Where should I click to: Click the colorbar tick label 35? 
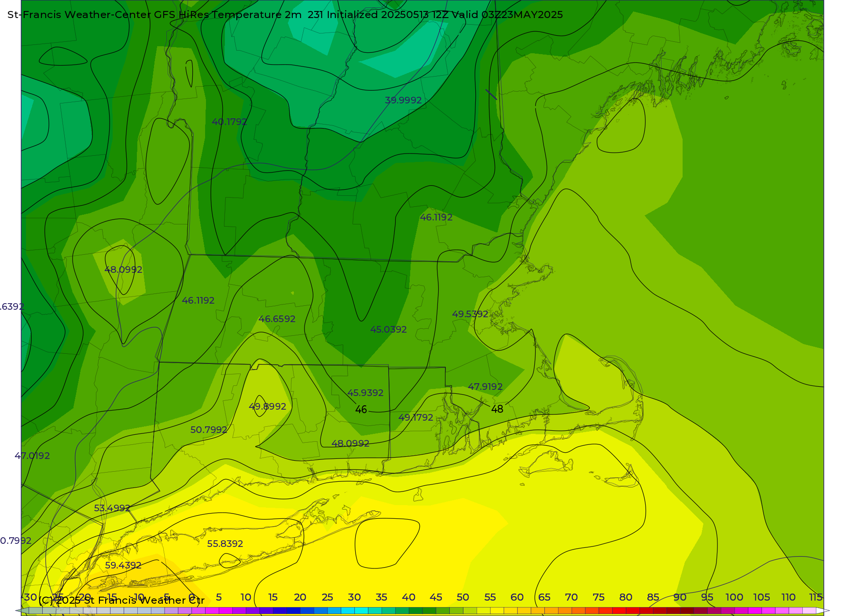click(x=381, y=598)
